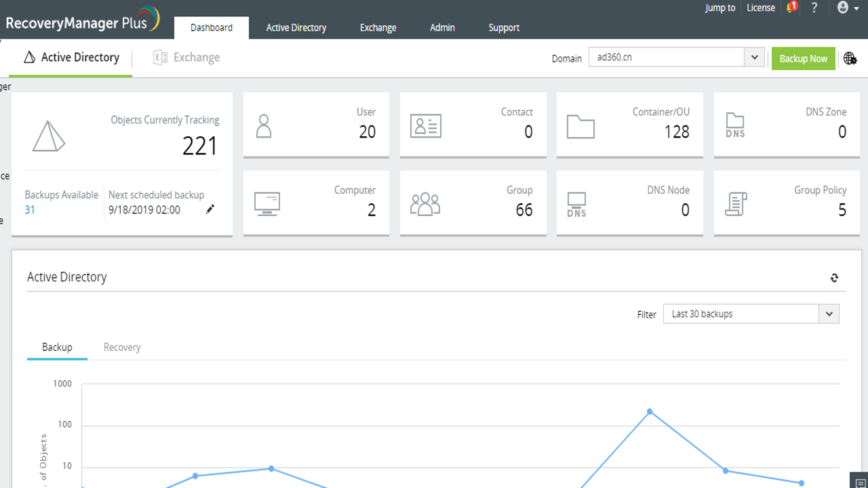Open the Exchange top navigation tab
Image resolution: width=868 pixels, height=488 pixels.
coord(378,28)
